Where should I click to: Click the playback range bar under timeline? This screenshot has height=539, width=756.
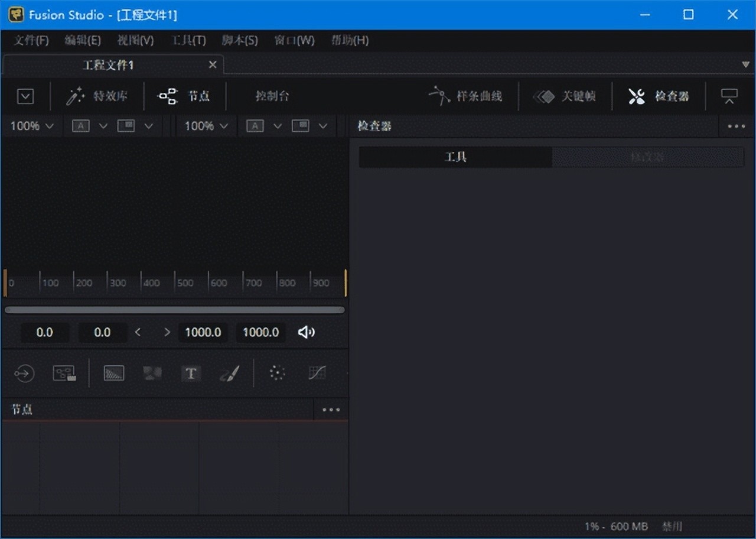[x=175, y=310]
